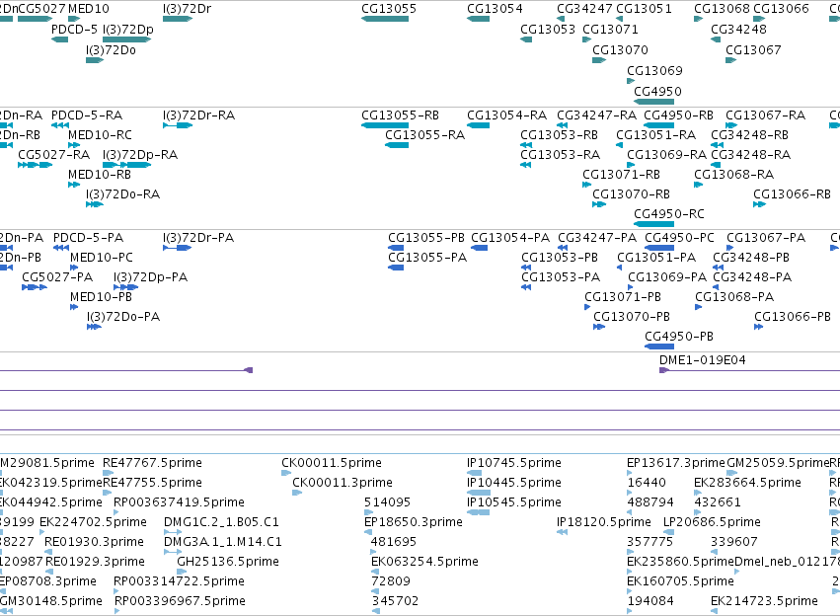840x616 pixels.
Task: Open the CG13068-PA protein label
Action: point(734,297)
